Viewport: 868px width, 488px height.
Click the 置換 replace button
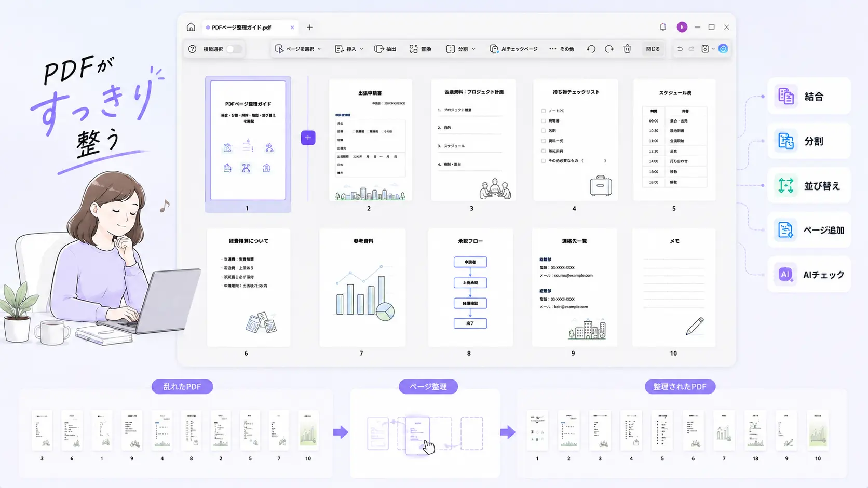click(x=421, y=49)
